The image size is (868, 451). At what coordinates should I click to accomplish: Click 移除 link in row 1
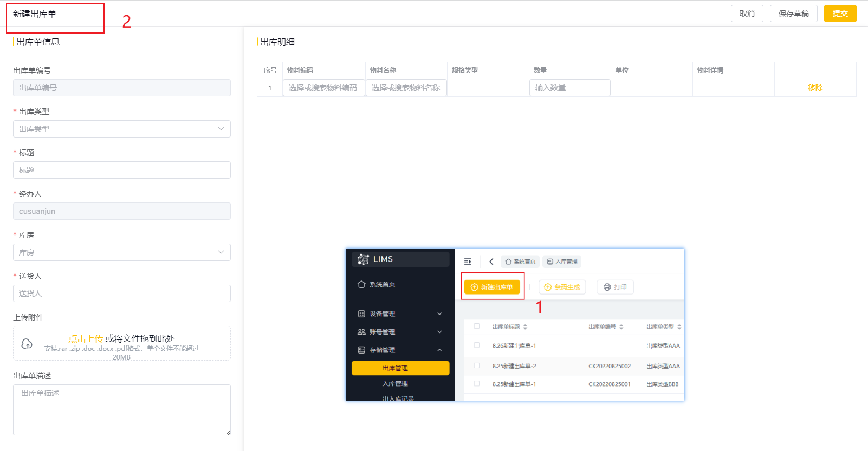[815, 88]
